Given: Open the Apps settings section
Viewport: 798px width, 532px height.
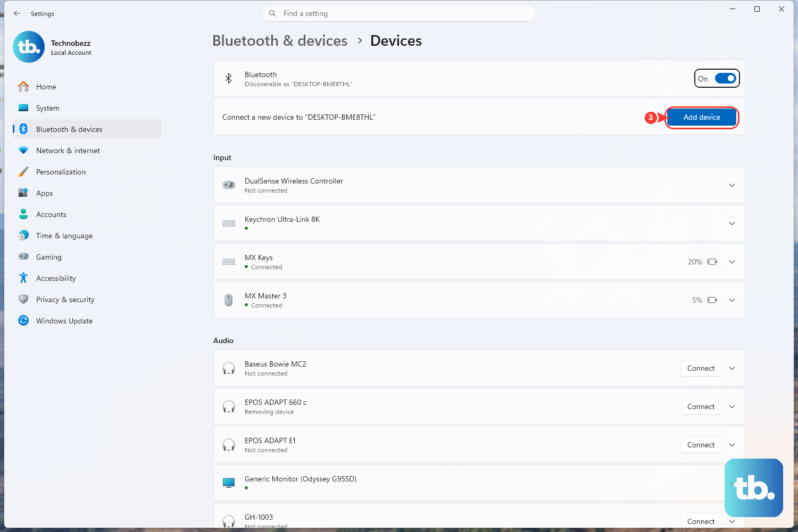Looking at the screenshot, I should coord(87,193).
